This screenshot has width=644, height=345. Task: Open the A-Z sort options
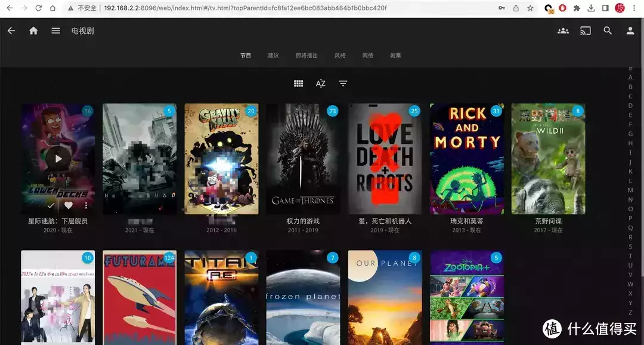(x=321, y=84)
